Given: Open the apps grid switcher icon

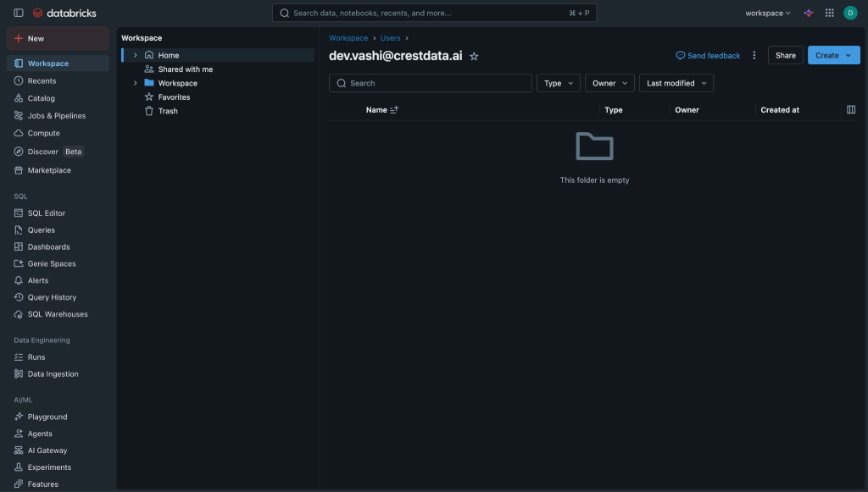Looking at the screenshot, I should click(x=829, y=13).
